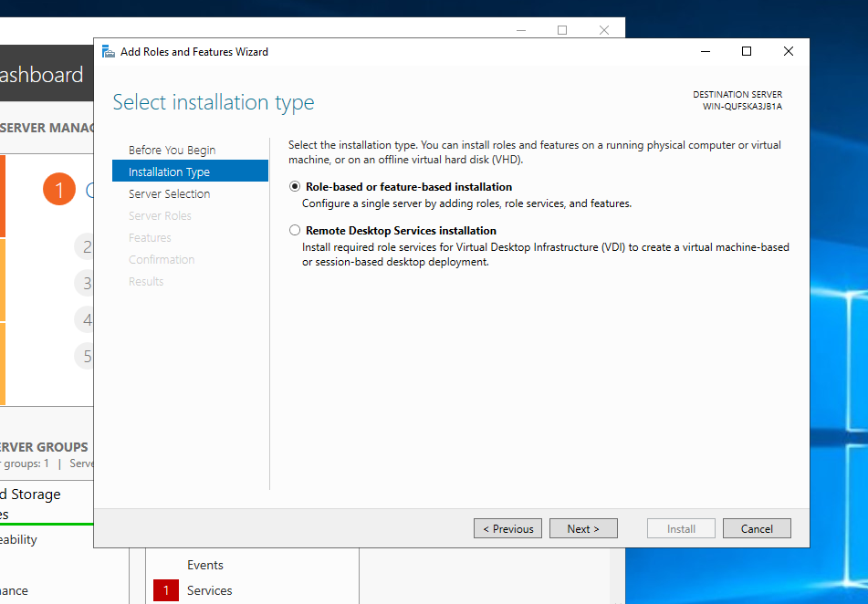The width and height of the screenshot is (868, 604).
Task: Choose Remote Desktop Services installation radio button
Action: (x=295, y=230)
